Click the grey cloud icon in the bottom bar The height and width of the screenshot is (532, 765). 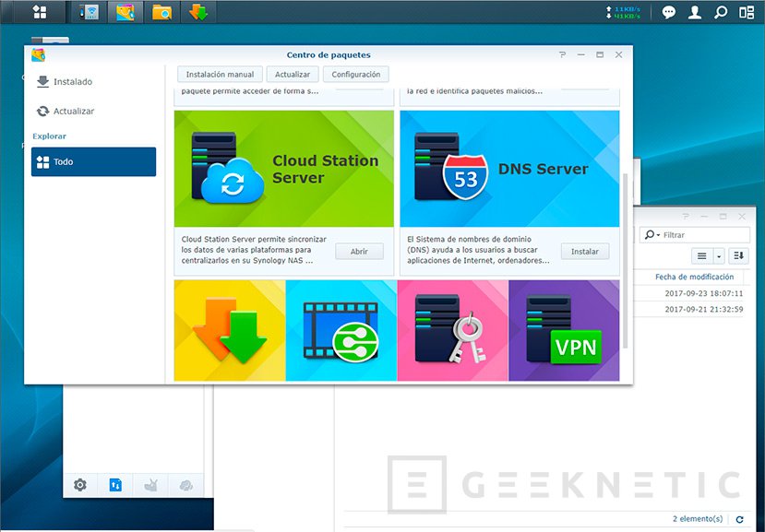(185, 485)
